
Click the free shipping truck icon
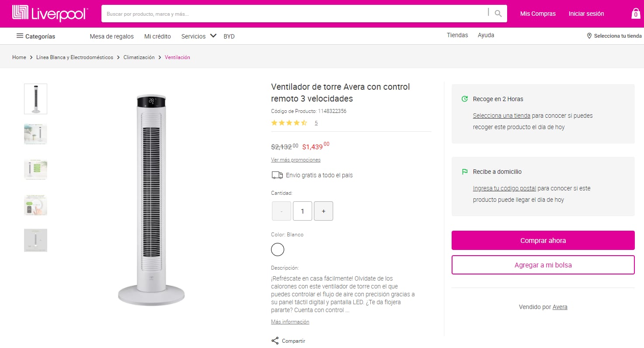coord(277,175)
